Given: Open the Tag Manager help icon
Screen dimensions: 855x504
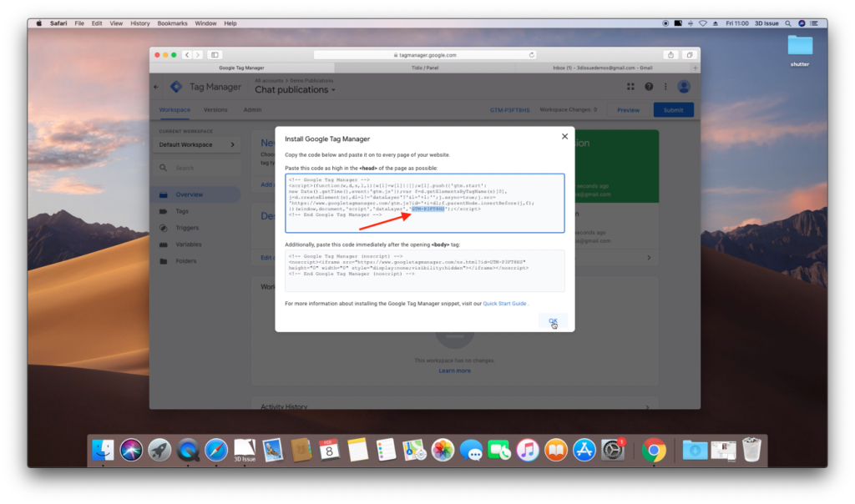Looking at the screenshot, I should [x=648, y=86].
